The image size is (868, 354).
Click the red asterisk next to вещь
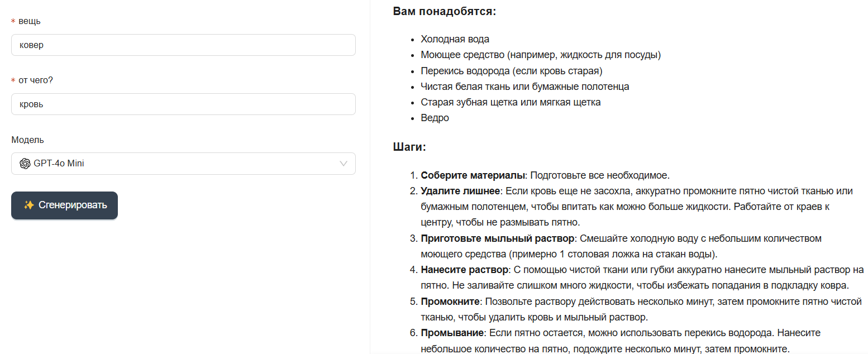[12, 21]
